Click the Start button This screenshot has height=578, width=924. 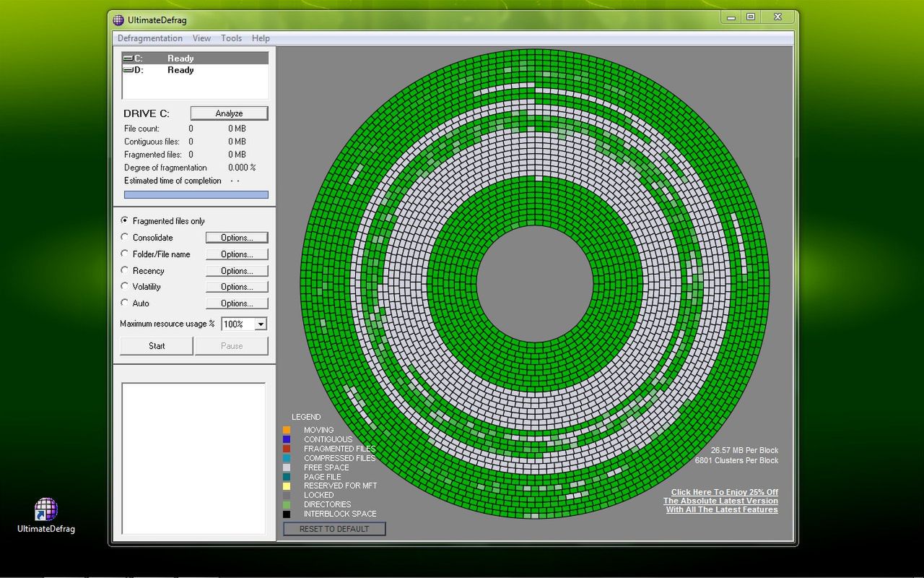[157, 346]
